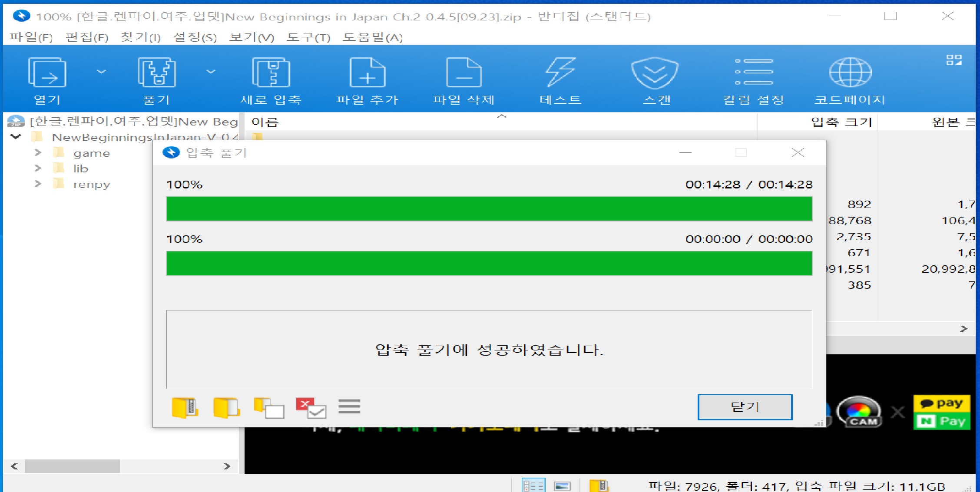Click the 새로 압축 (New Archive) icon
Image resolution: width=980 pixels, height=492 pixels.
coord(271,80)
